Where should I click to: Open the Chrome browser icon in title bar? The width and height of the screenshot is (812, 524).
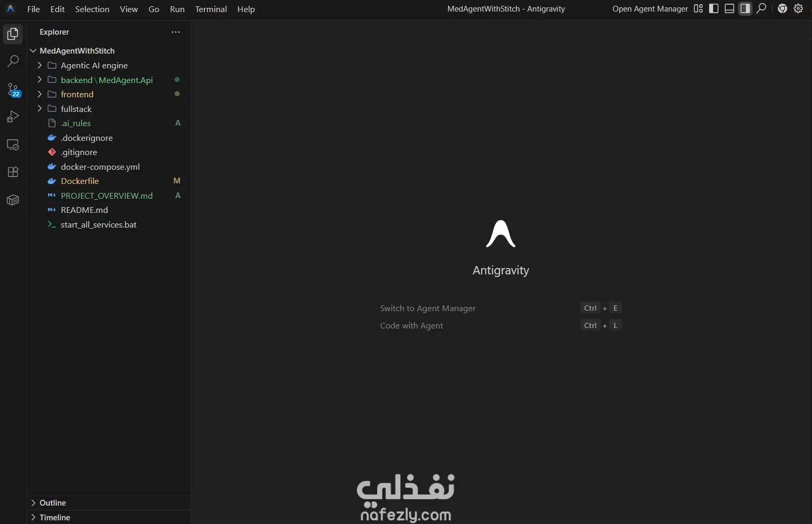click(783, 8)
